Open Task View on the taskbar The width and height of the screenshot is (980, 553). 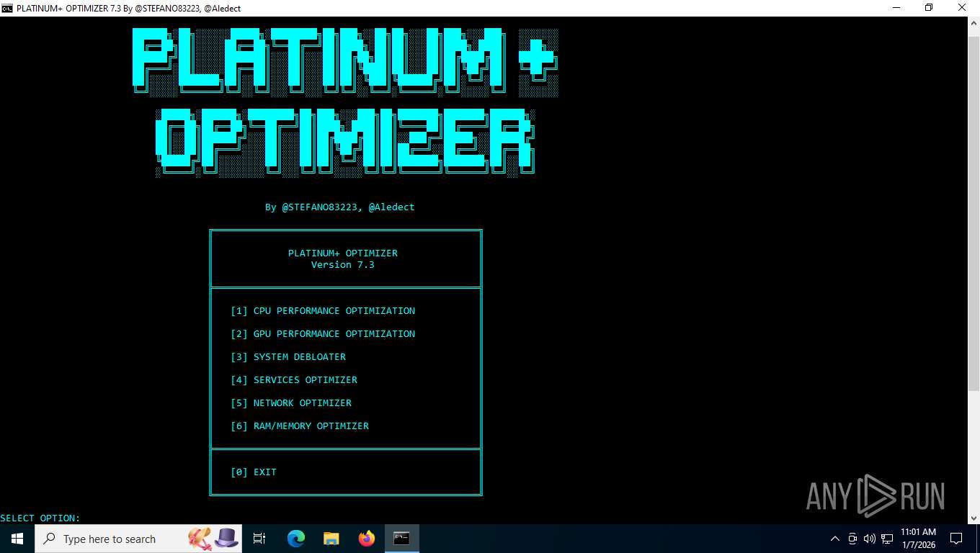click(259, 539)
